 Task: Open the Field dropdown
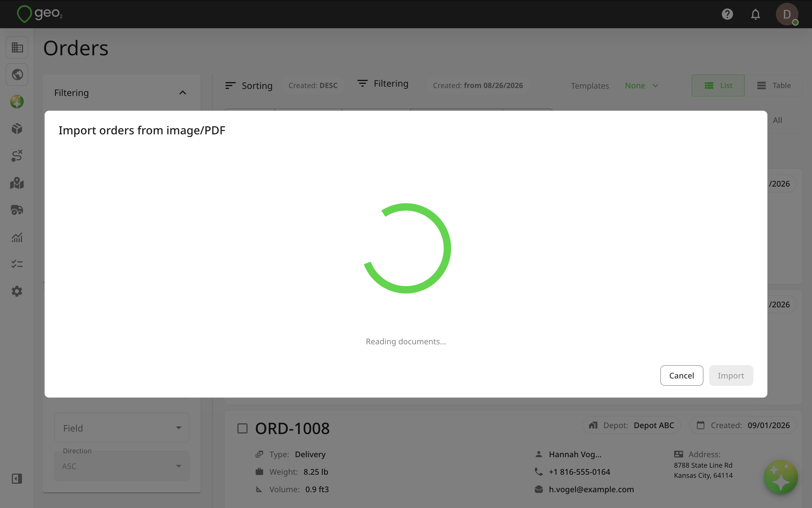tap(122, 428)
